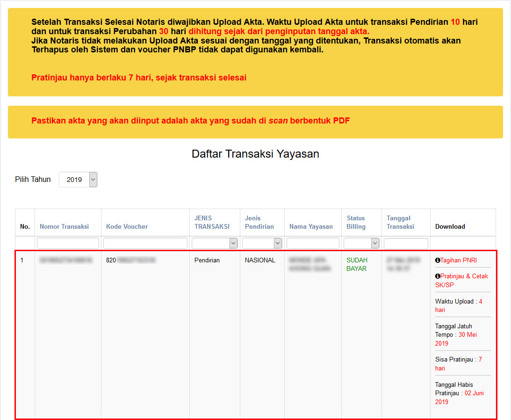Image resolution: width=511 pixels, height=420 pixels.
Task: Click the info icon beside Tagihan PNRI
Action: (x=438, y=260)
